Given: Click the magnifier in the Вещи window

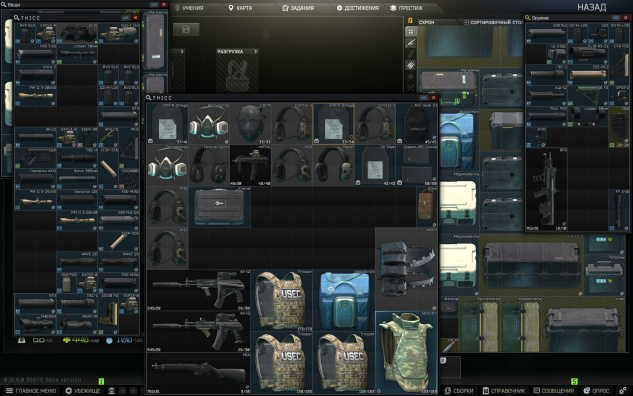Looking at the screenshot, I should coord(4,4).
